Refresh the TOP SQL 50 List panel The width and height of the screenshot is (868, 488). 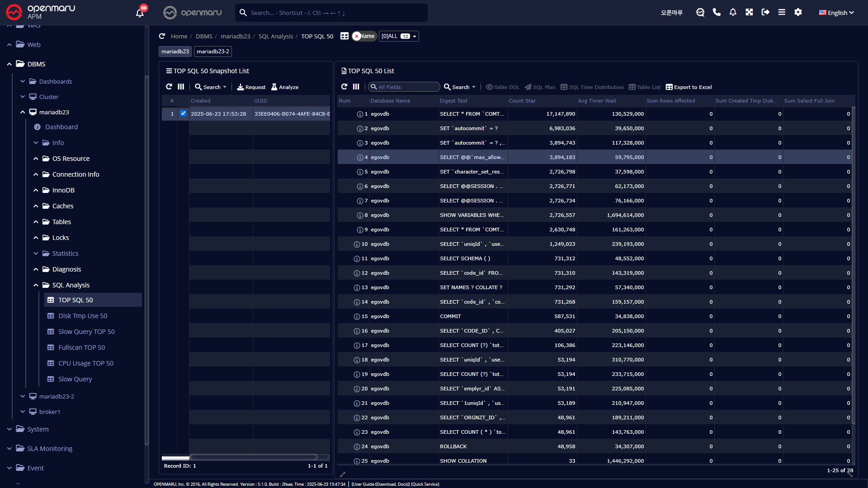click(x=344, y=87)
